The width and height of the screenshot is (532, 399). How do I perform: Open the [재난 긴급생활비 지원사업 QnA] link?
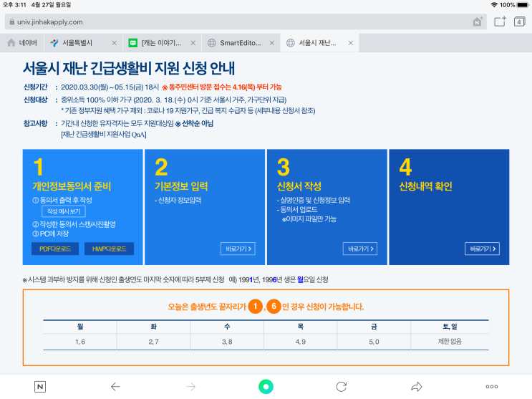[104, 135]
